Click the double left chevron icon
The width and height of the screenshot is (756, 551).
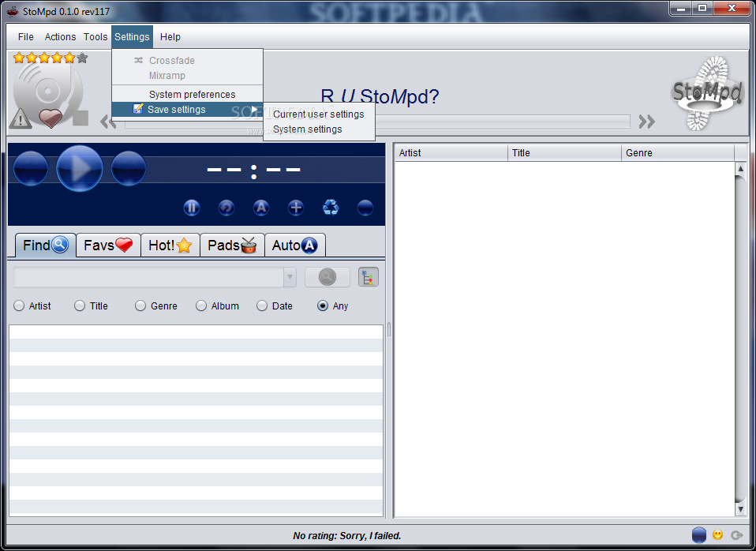pyautogui.click(x=108, y=122)
